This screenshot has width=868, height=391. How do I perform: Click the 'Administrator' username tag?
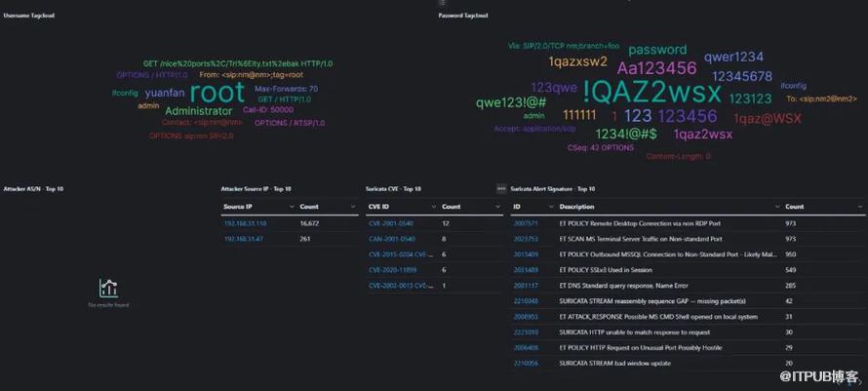coord(198,111)
